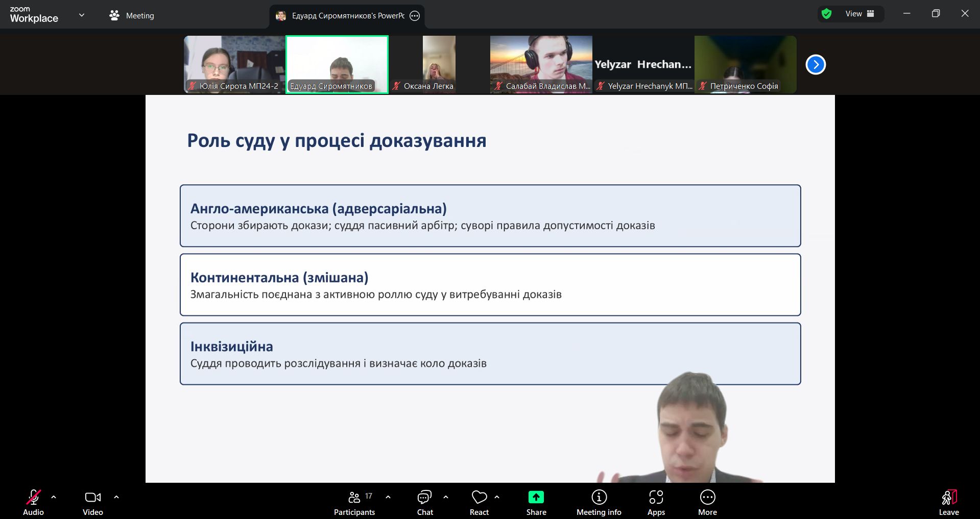980x519 pixels.
Task: Open the Participants panel
Action: point(354,503)
